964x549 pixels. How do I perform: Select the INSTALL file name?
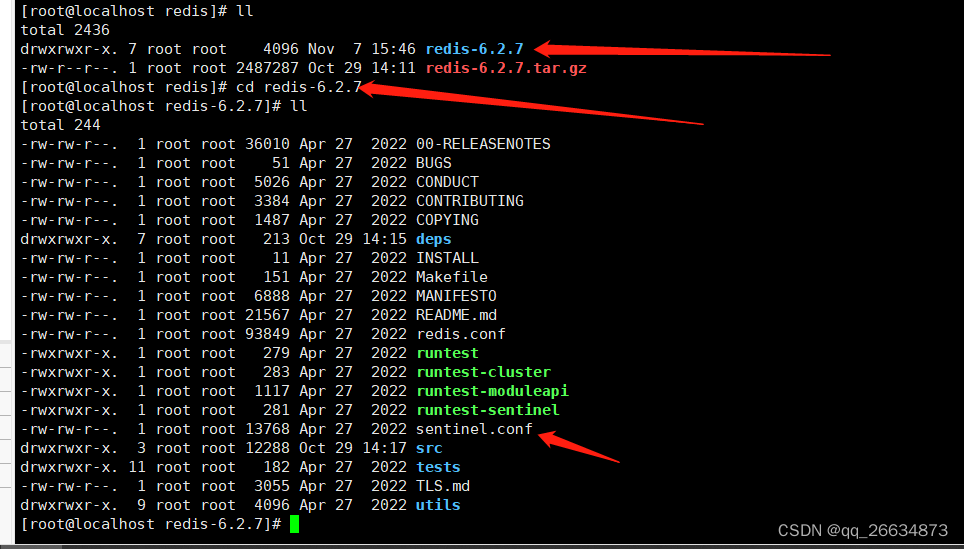[448, 258]
